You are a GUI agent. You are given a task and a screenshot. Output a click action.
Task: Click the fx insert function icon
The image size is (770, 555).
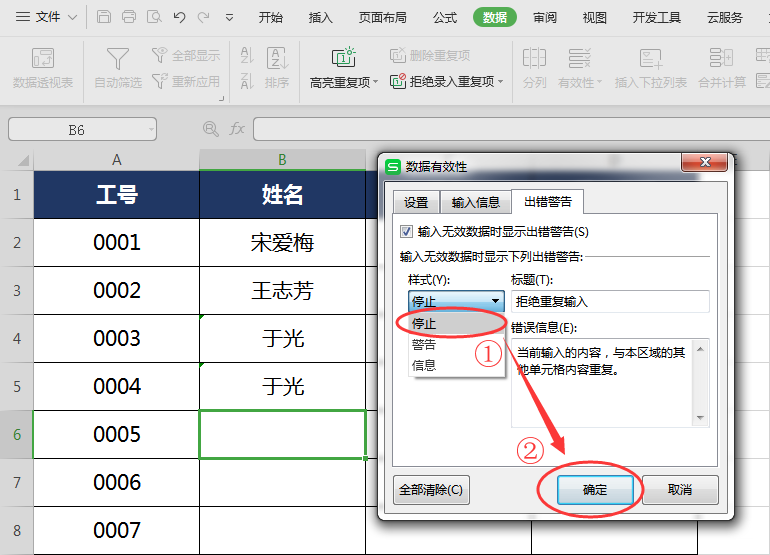point(237,129)
